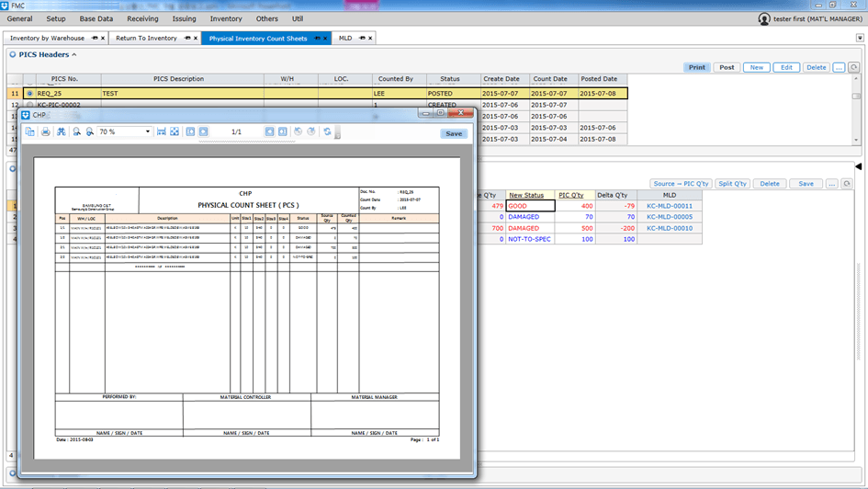
Task: Click the printer icon in report viewer
Action: pos(45,132)
